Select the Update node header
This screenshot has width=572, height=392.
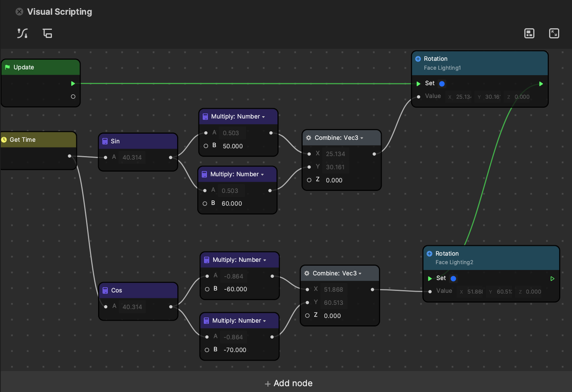(x=40, y=67)
